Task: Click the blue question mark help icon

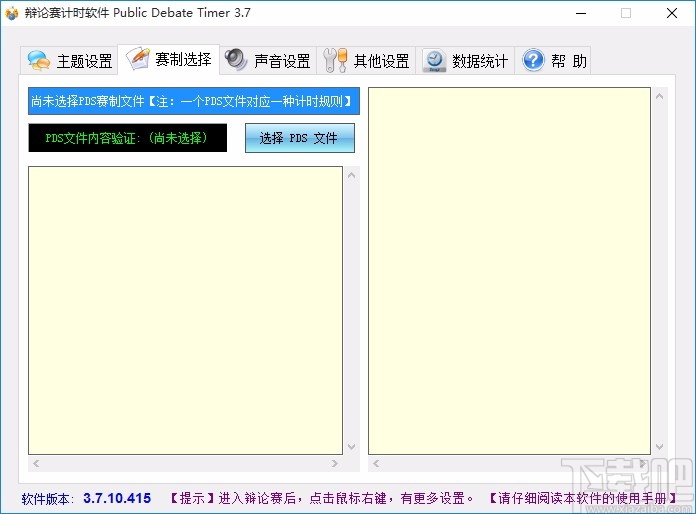Action: (x=533, y=60)
